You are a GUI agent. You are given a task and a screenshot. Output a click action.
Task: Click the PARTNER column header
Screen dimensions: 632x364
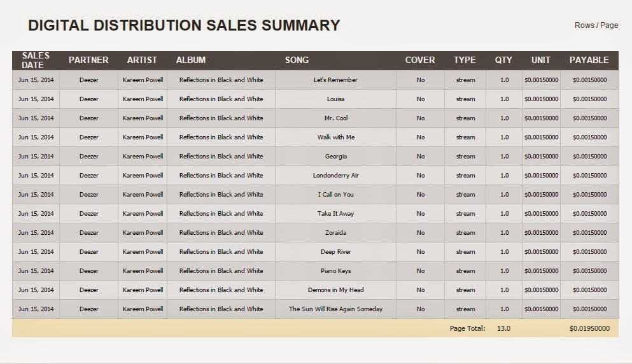(88, 60)
